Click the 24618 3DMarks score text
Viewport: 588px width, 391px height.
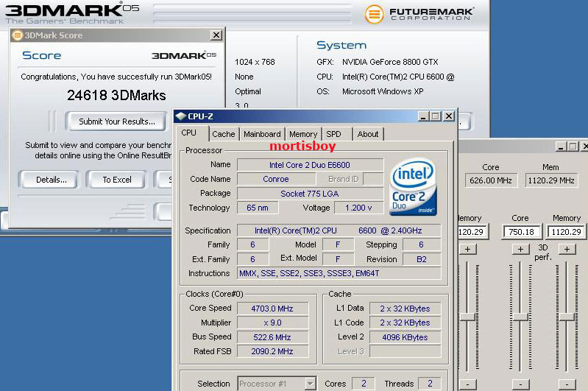pos(116,95)
